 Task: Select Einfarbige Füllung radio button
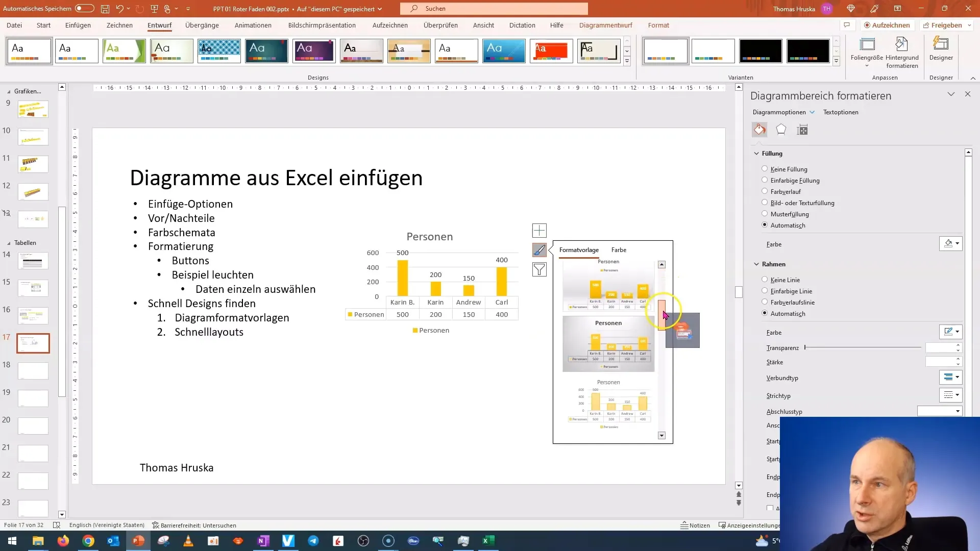764,180
